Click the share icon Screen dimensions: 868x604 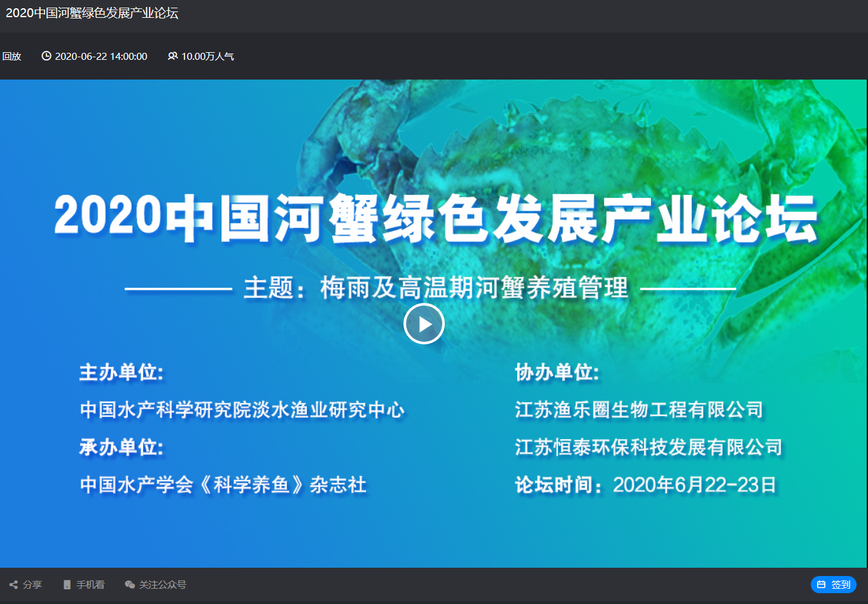(13, 584)
